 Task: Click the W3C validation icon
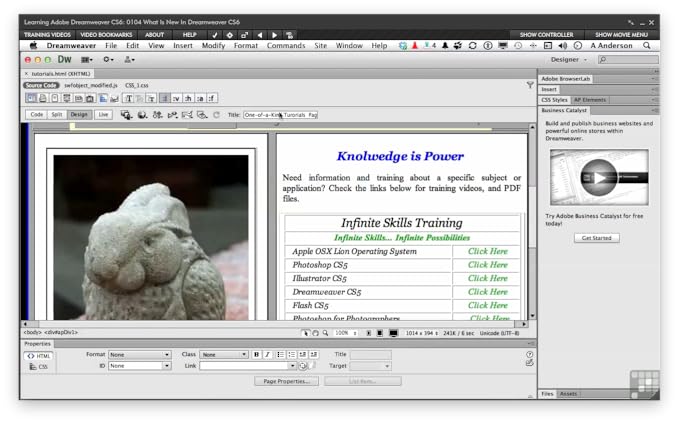(x=172, y=115)
